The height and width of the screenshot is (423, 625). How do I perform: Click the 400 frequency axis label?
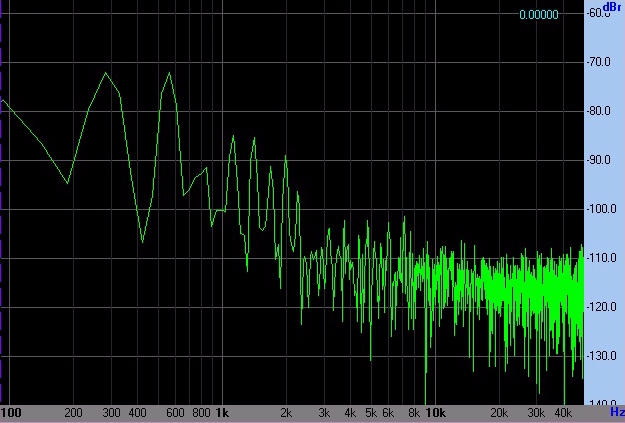point(138,413)
